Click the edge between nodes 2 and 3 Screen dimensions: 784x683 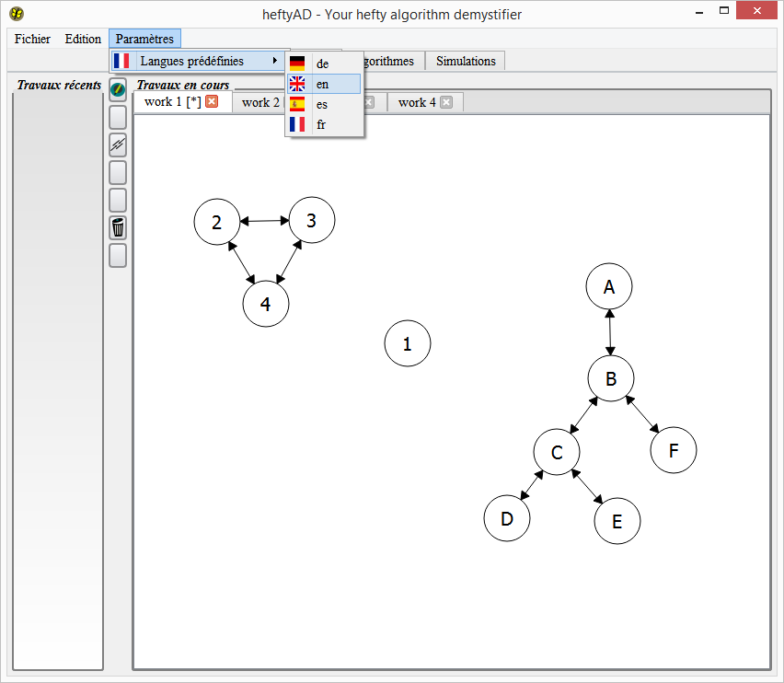pyautogui.click(x=264, y=221)
